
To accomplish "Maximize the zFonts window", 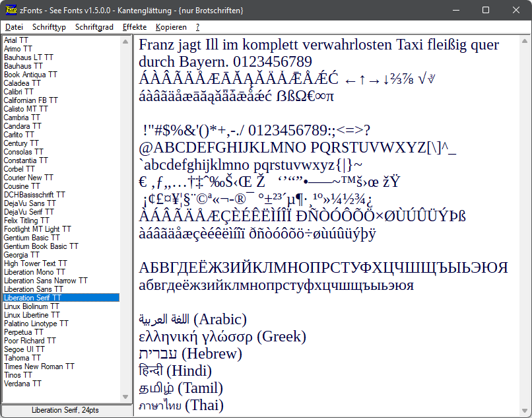I will point(486,10).
